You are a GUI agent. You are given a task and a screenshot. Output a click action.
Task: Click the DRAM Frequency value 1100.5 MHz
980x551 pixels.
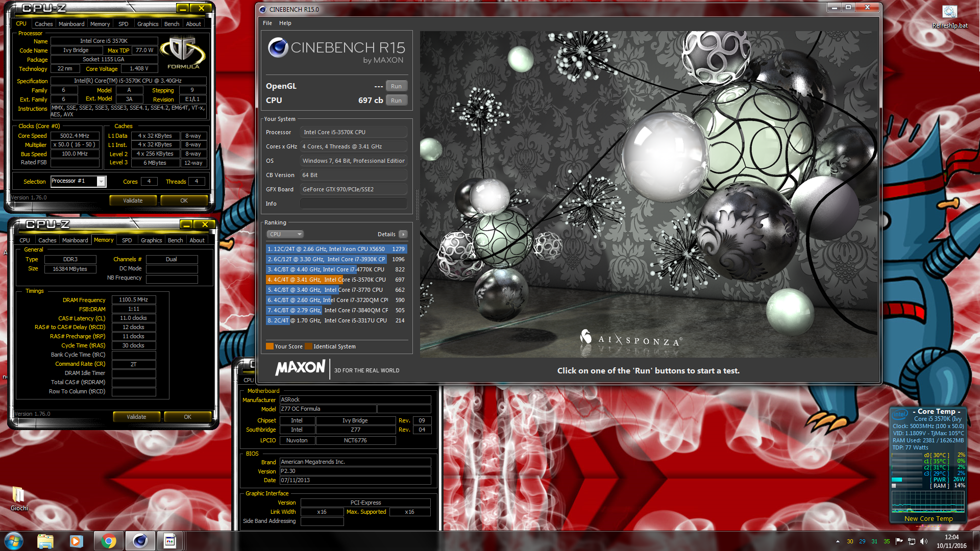click(x=134, y=299)
